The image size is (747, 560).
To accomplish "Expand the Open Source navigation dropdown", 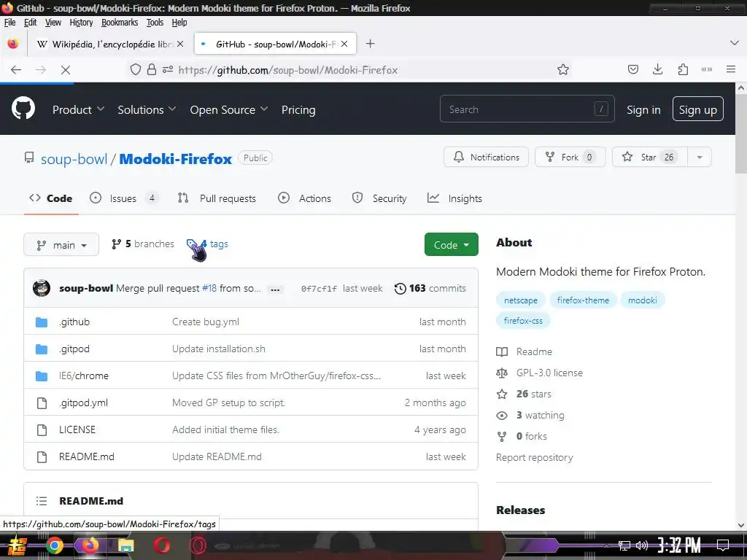I will (228, 109).
